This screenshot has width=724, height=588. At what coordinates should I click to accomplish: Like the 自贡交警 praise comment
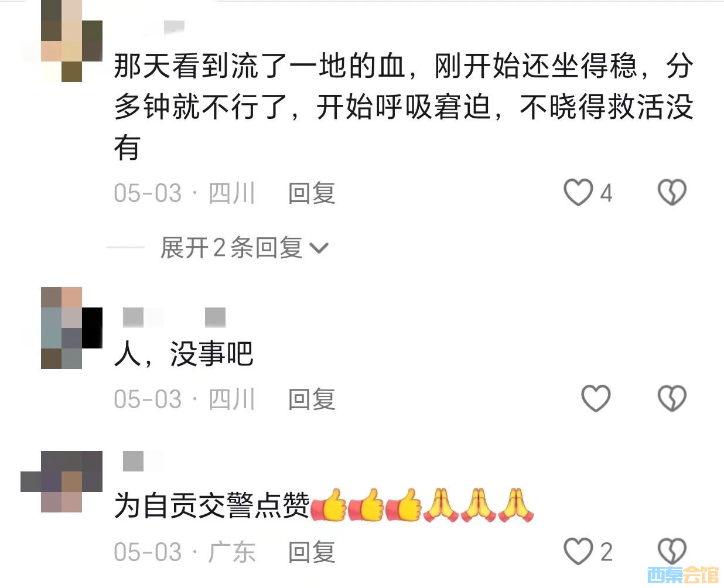click(x=578, y=552)
